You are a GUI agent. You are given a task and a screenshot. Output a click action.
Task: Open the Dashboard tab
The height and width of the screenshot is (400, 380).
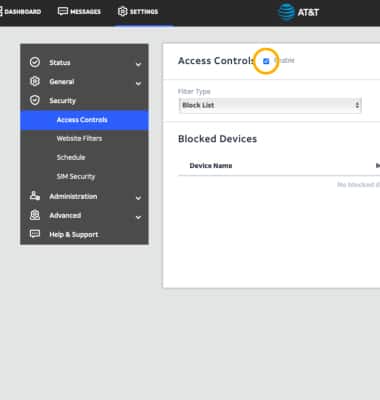coord(21,12)
